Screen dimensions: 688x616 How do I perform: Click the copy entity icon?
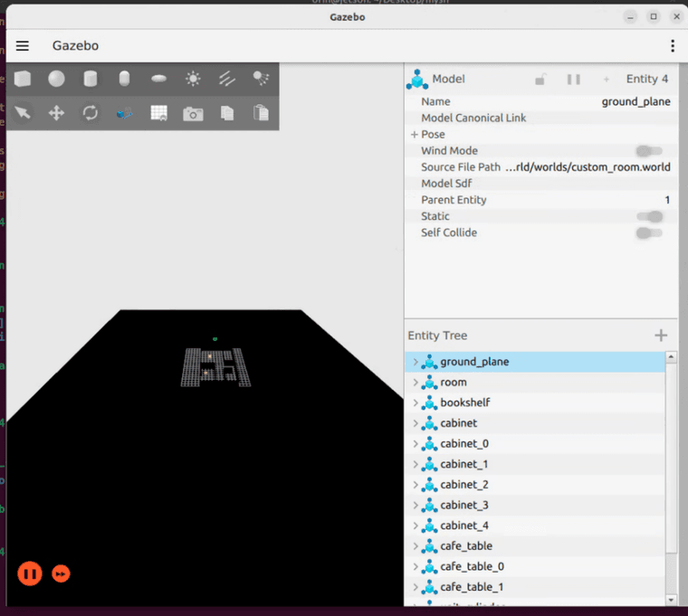pos(227,113)
